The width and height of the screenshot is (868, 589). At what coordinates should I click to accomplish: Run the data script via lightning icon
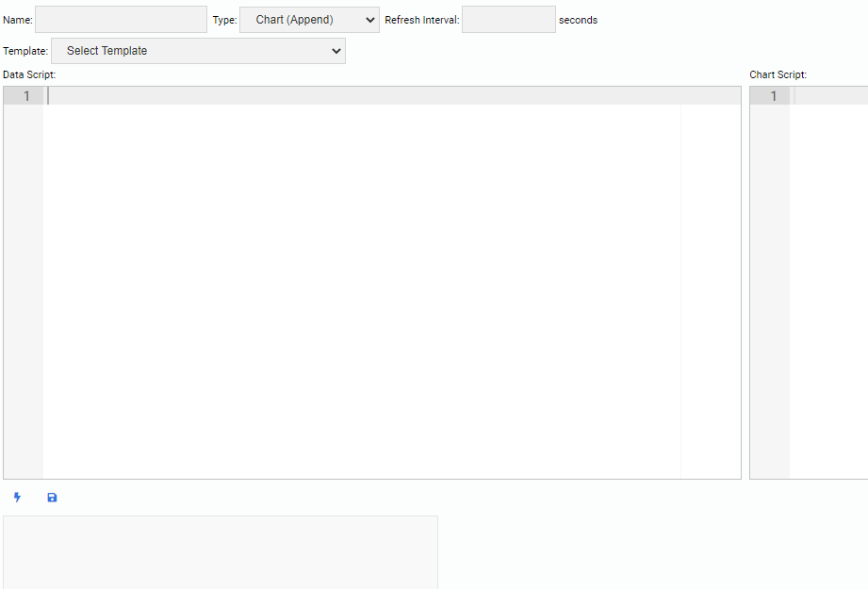[x=17, y=497]
